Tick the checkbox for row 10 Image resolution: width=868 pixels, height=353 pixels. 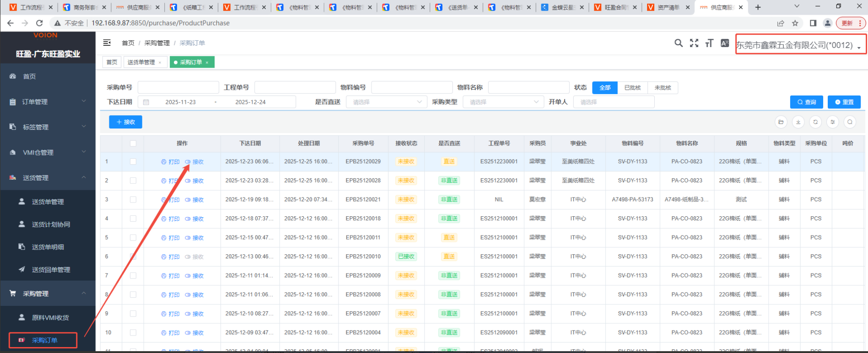point(133,332)
